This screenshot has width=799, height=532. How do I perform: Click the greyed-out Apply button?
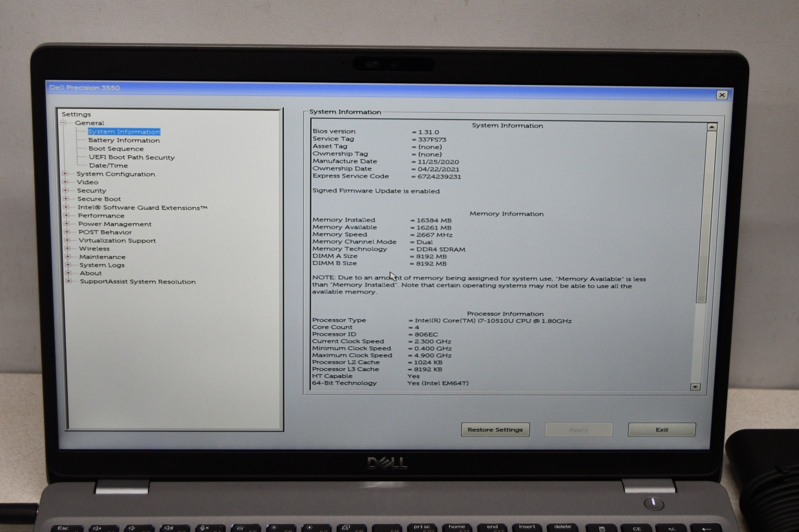click(x=579, y=430)
